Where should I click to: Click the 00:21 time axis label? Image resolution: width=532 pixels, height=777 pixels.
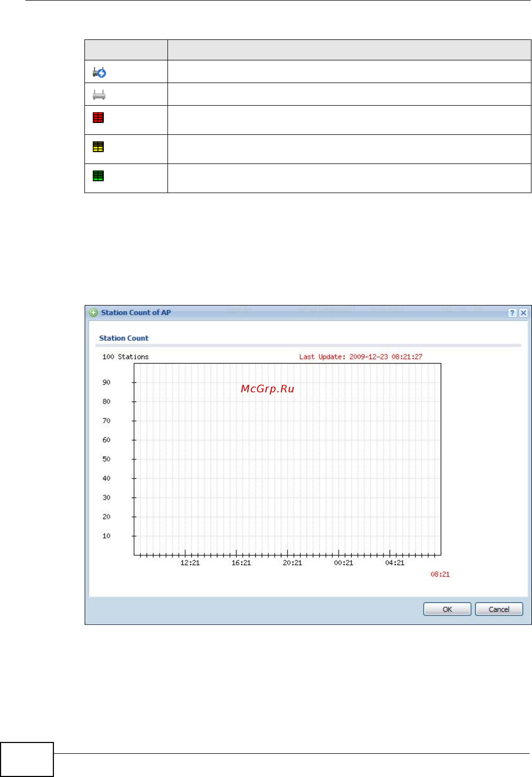pyautogui.click(x=344, y=563)
